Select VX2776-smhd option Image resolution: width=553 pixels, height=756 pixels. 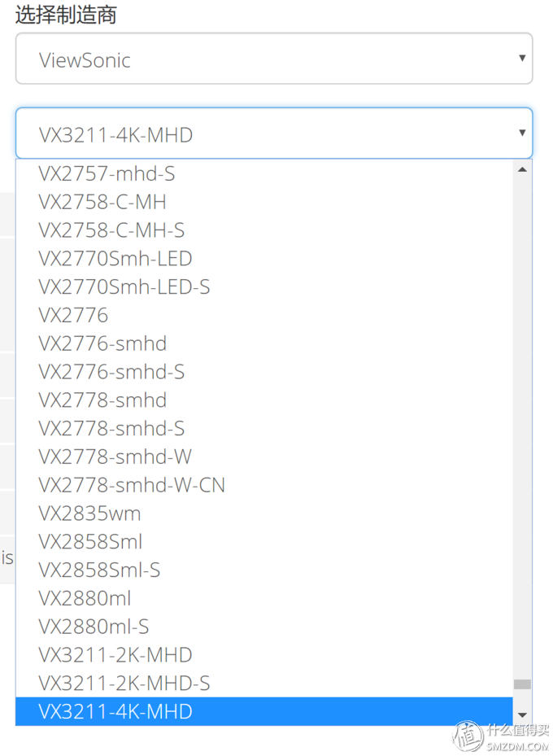click(102, 343)
